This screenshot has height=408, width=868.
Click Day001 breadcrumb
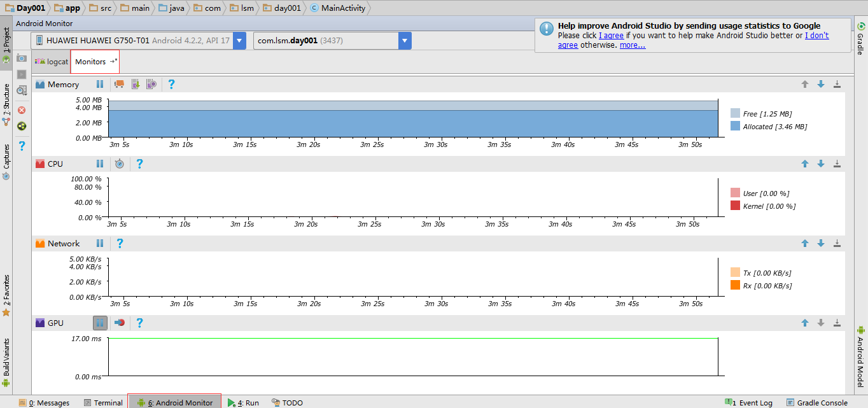pos(25,8)
